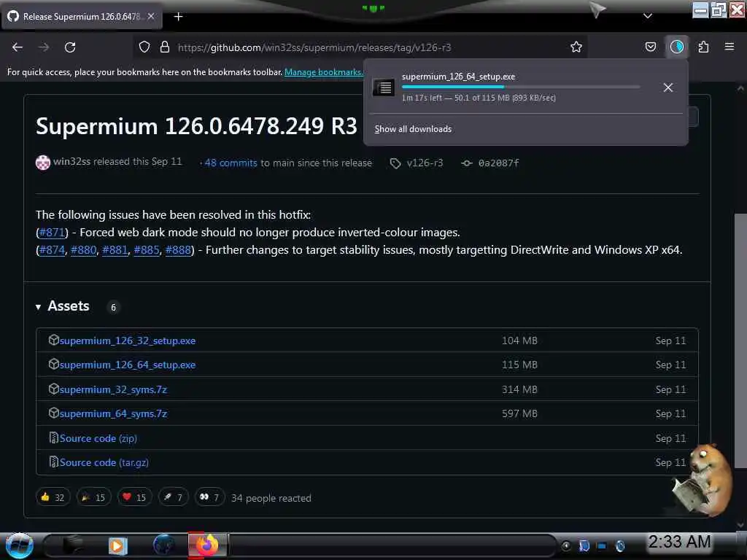Screen dimensions: 747x560
Task: Open issue #885 link
Action: 146,250
